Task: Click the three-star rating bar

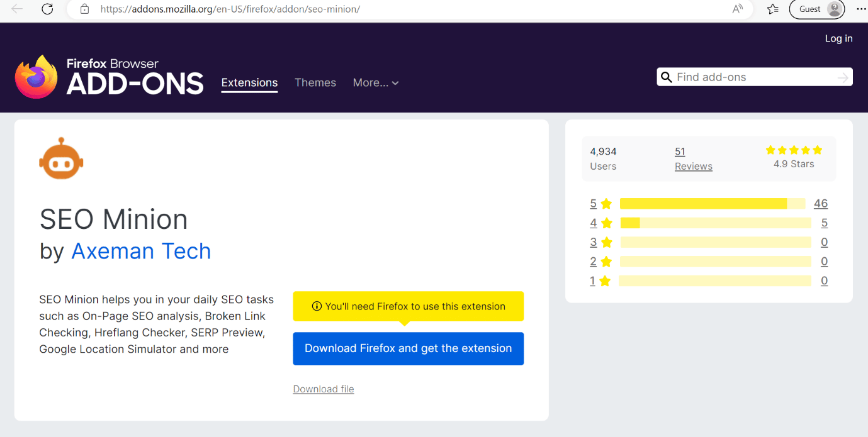Action: pos(716,242)
